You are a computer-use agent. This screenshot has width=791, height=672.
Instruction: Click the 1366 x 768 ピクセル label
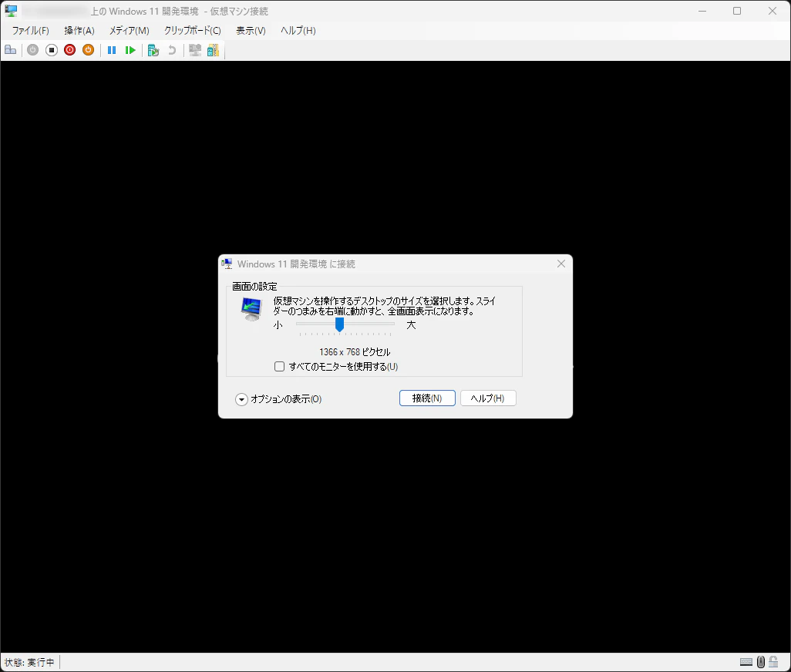(355, 352)
